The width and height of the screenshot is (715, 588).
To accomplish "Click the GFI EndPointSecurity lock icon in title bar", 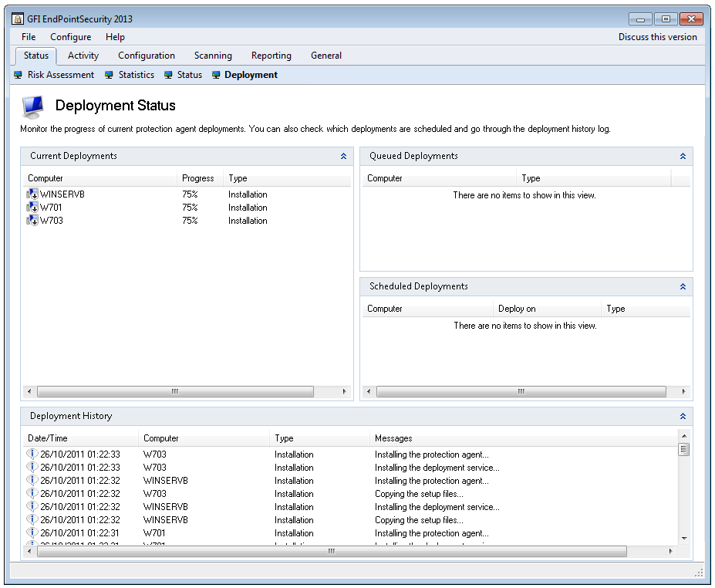I will point(17,19).
